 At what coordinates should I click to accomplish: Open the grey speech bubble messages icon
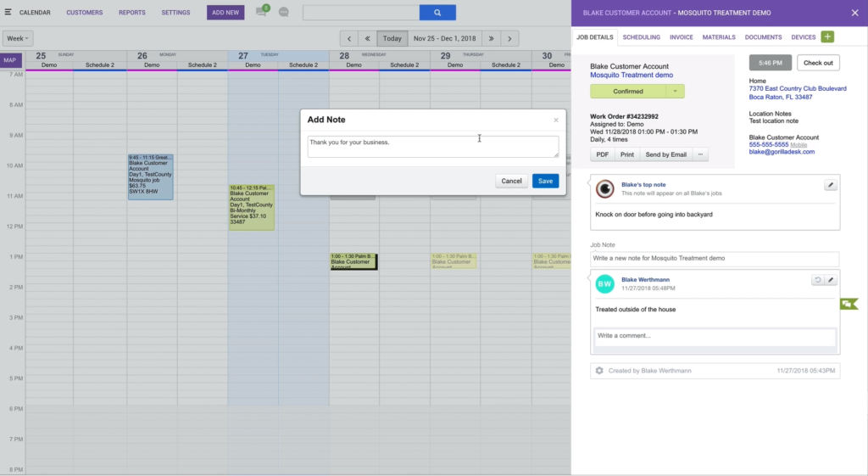point(283,12)
